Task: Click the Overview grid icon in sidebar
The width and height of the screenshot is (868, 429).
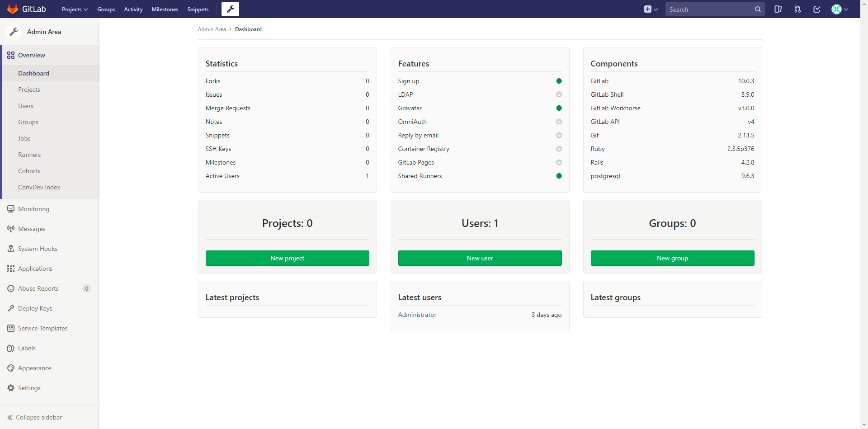Action: [x=11, y=55]
